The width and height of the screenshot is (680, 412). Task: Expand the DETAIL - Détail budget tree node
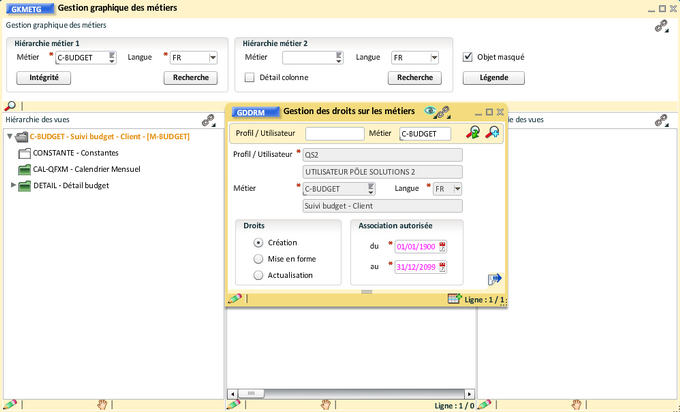tap(14, 185)
